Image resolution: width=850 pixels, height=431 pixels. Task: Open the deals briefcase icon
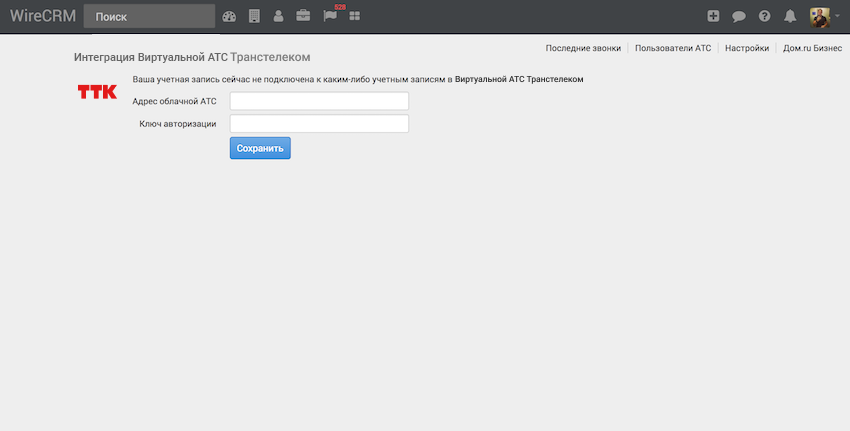(x=303, y=16)
